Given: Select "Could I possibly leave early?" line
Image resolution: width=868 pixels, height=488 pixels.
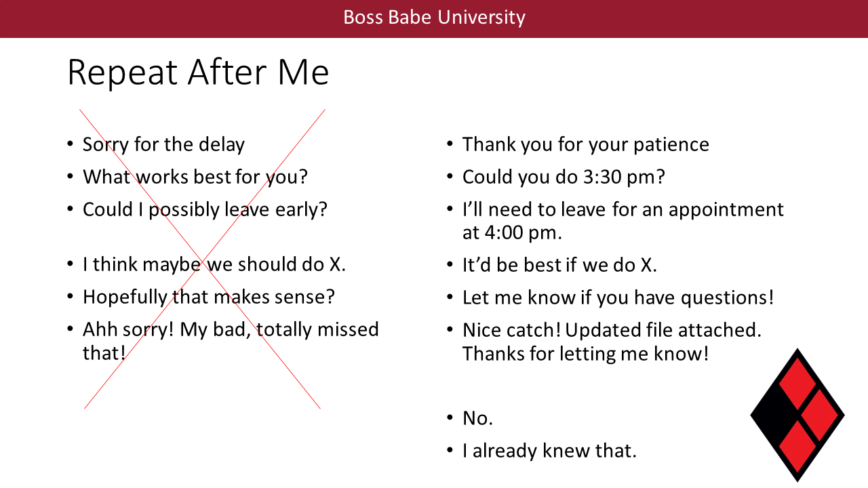Looking at the screenshot, I should click(x=205, y=209).
